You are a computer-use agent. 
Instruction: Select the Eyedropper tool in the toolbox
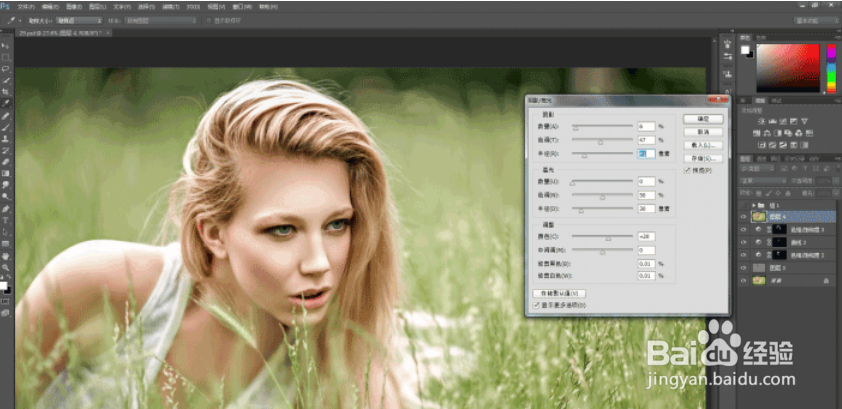click(5, 103)
